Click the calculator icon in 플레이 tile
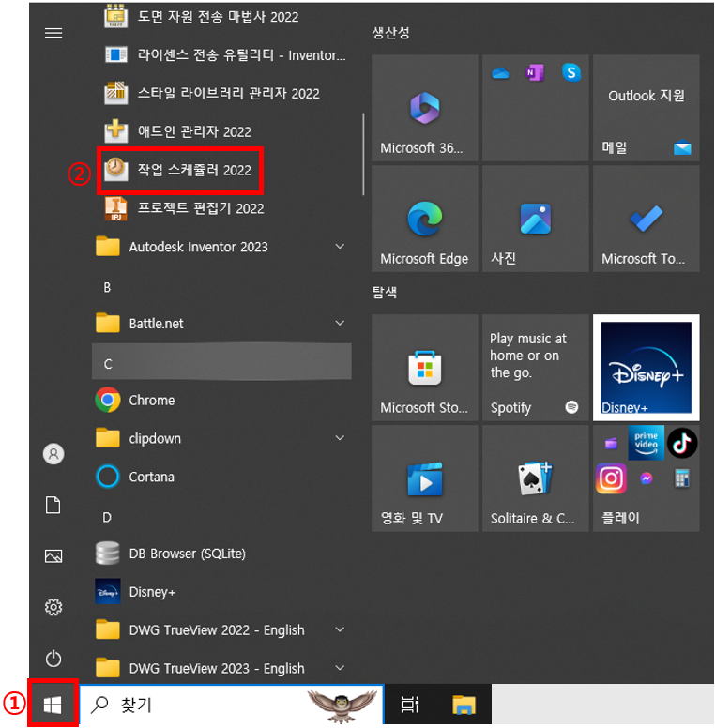Image resolution: width=715 pixels, height=728 pixels. (x=681, y=478)
